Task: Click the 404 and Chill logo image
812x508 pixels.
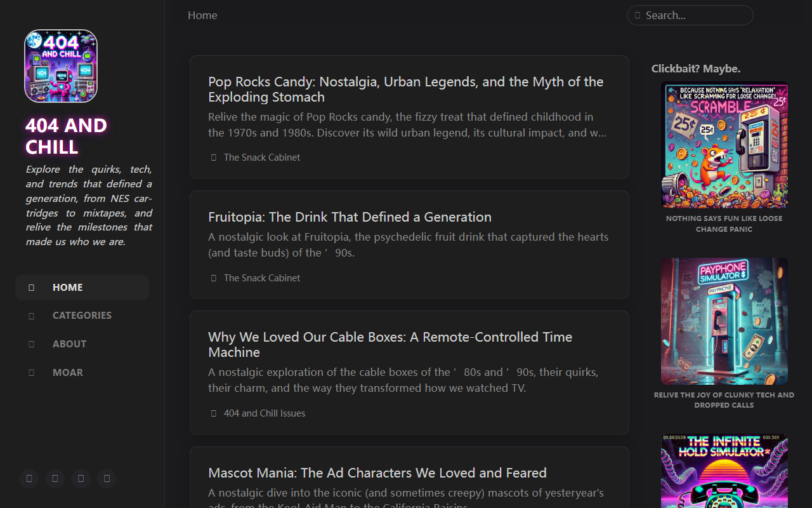Action: pyautogui.click(x=61, y=66)
